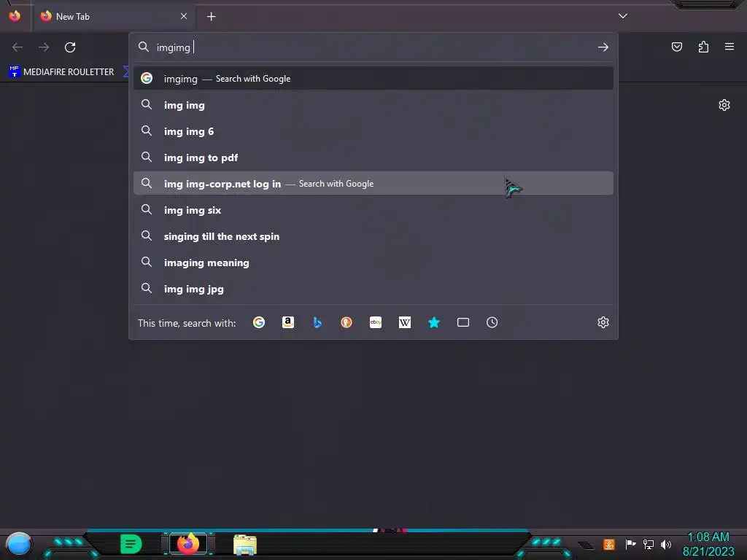Click the orange tray icon
Viewport: 747px width, 560px height.
[x=609, y=544]
